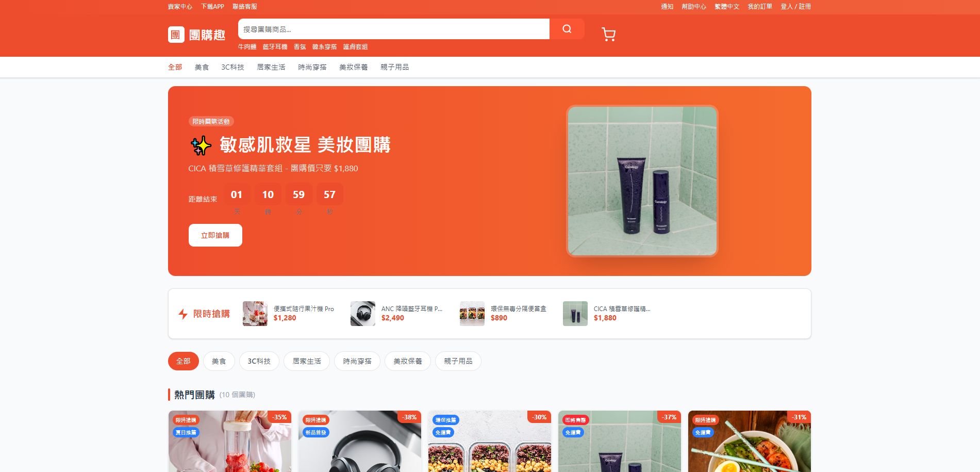The height and width of the screenshot is (472, 980).
Task: Select 全部 in top navigation bar
Action: [x=175, y=67]
